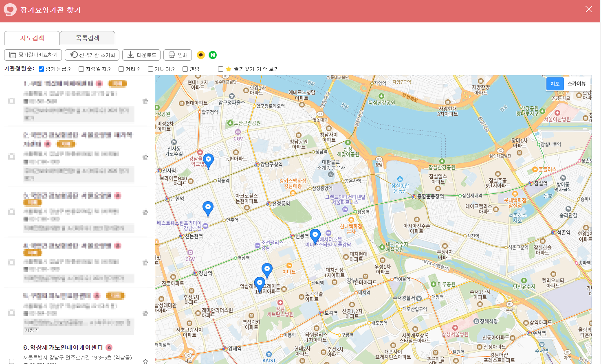Click the 봉은사역 station label
Viewport: 601px width, 364px height.
click(x=353, y=181)
